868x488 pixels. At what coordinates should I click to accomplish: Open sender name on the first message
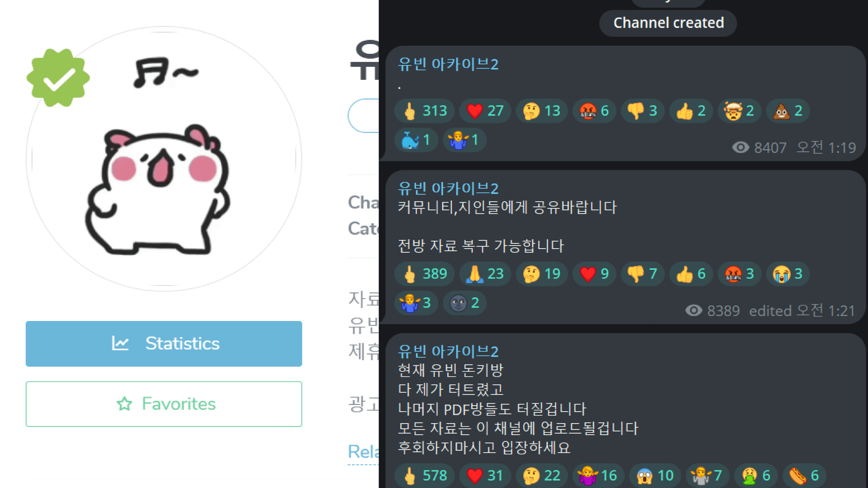point(448,64)
